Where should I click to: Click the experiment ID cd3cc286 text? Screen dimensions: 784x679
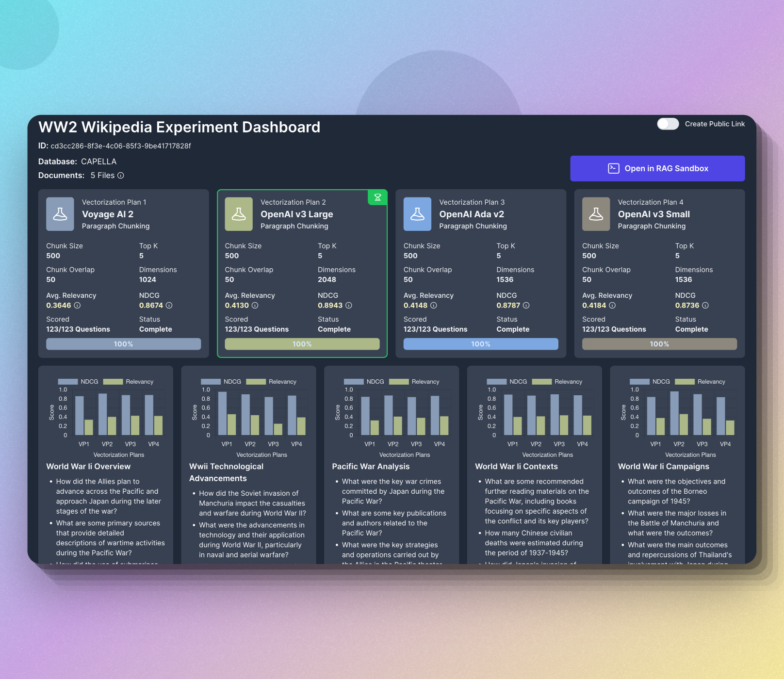click(121, 146)
